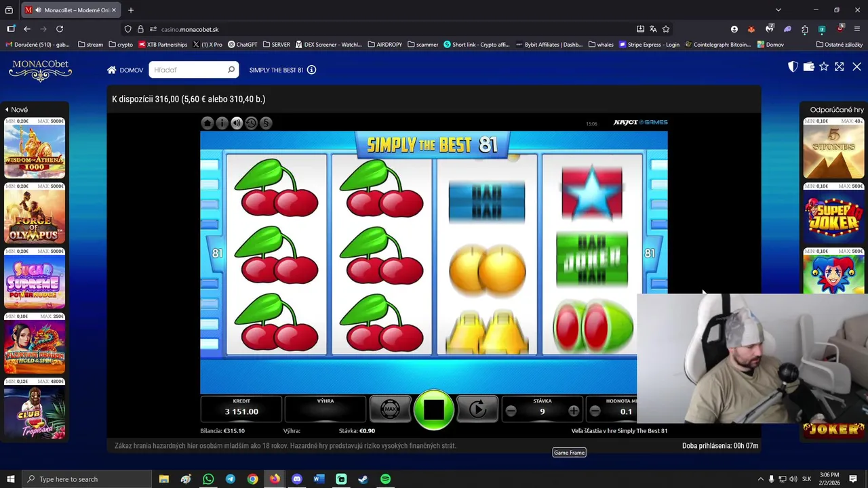Open the Doručené Gmail bookmark
This screenshot has height=488, width=868.
tap(38, 45)
